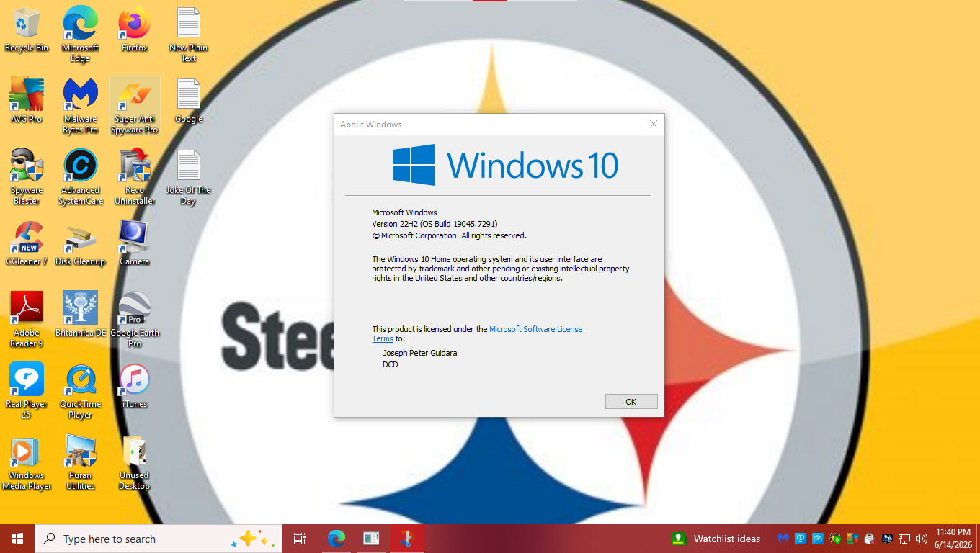The image size is (980, 553).
Task: Open the Snipping Tool taskbar item
Action: point(407,539)
